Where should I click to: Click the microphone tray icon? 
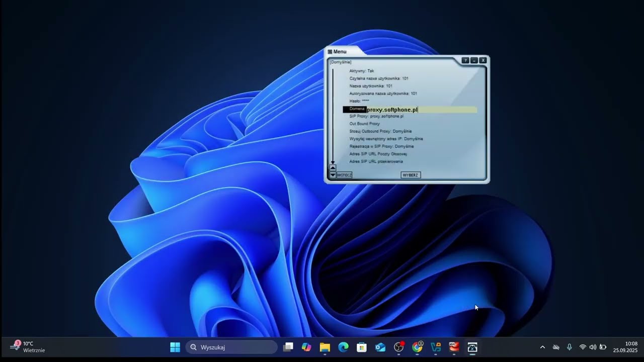[x=570, y=347]
